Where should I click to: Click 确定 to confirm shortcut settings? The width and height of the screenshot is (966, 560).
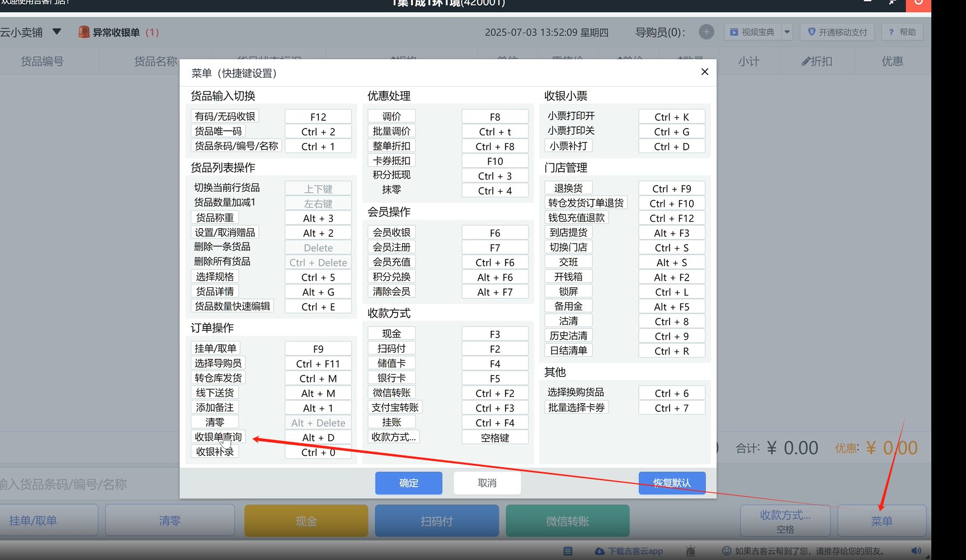pyautogui.click(x=408, y=483)
